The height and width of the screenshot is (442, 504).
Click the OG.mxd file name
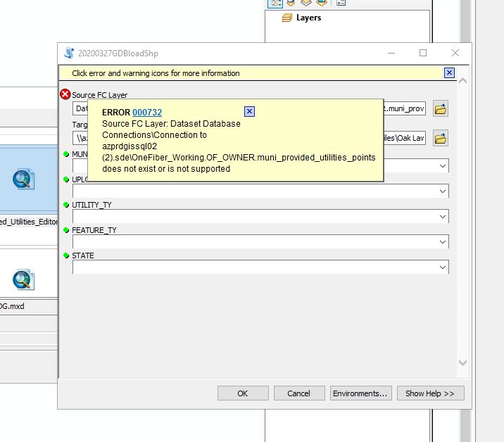pyautogui.click(x=12, y=306)
